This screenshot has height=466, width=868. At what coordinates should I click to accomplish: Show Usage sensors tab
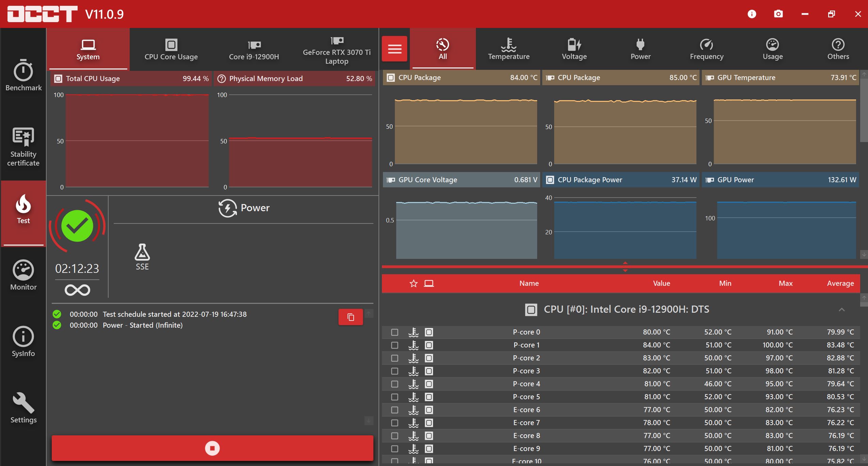[x=773, y=49]
